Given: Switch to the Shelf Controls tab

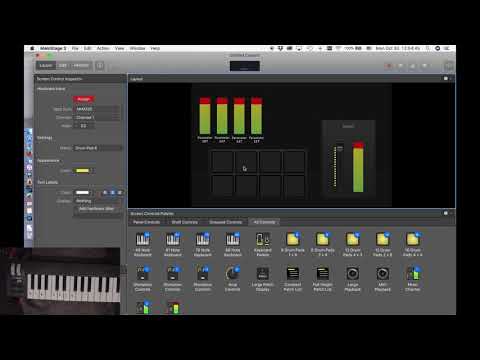Looking at the screenshot, I should pos(185,222).
